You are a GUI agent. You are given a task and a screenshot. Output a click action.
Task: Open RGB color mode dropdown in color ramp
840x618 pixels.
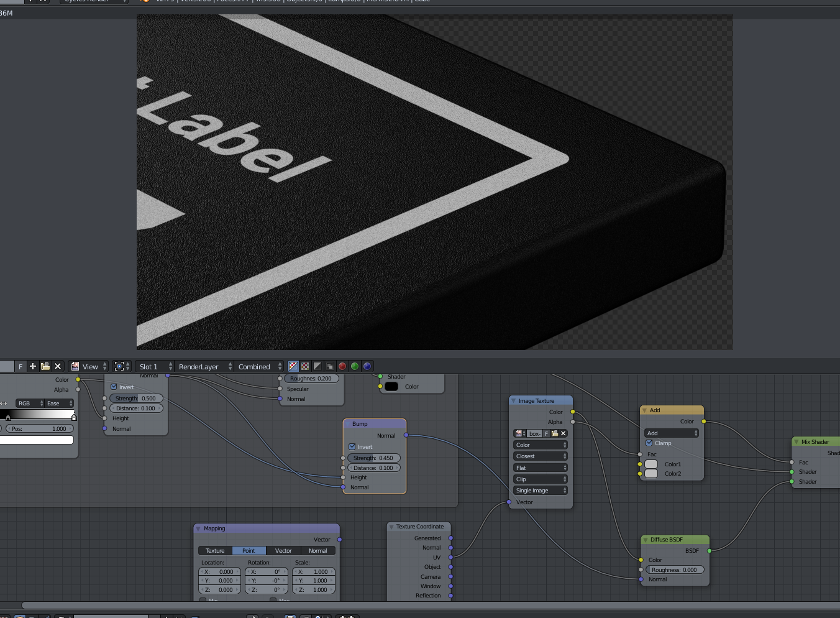(30, 403)
